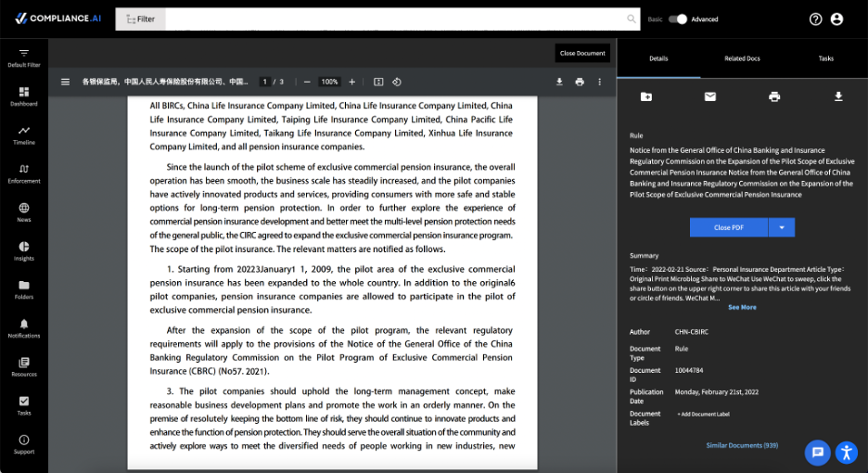Image resolution: width=868 pixels, height=473 pixels.
Task: Click the Chinese PDF title text
Action: (x=165, y=82)
